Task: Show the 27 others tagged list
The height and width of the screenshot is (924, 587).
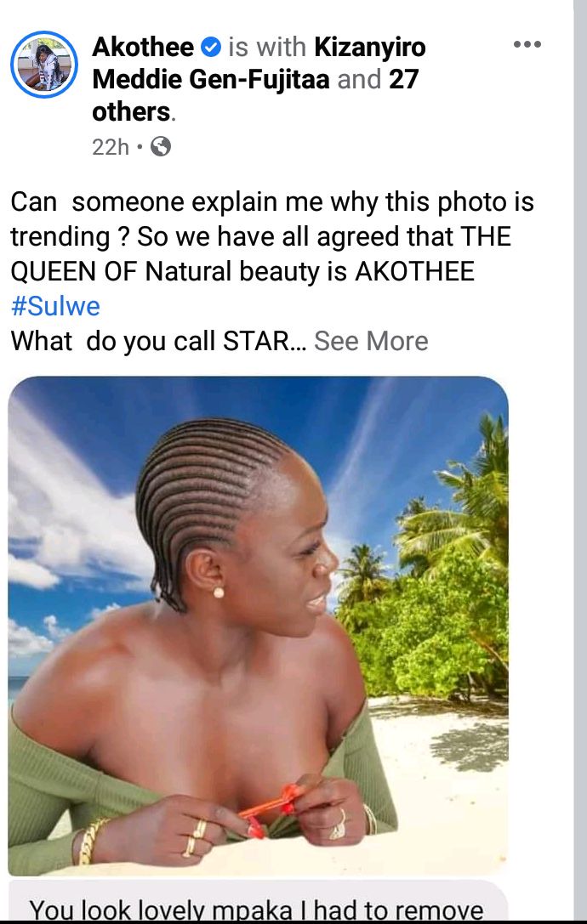Action: pyautogui.click(x=255, y=95)
